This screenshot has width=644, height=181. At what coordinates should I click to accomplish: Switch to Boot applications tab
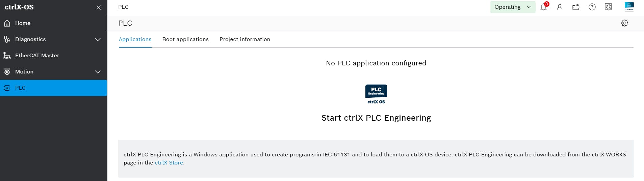pyautogui.click(x=185, y=39)
